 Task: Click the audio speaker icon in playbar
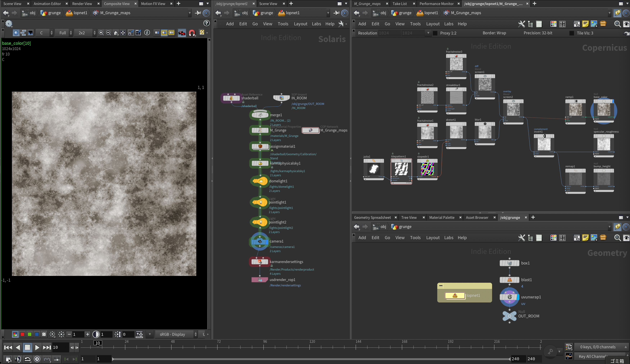tap(18, 359)
